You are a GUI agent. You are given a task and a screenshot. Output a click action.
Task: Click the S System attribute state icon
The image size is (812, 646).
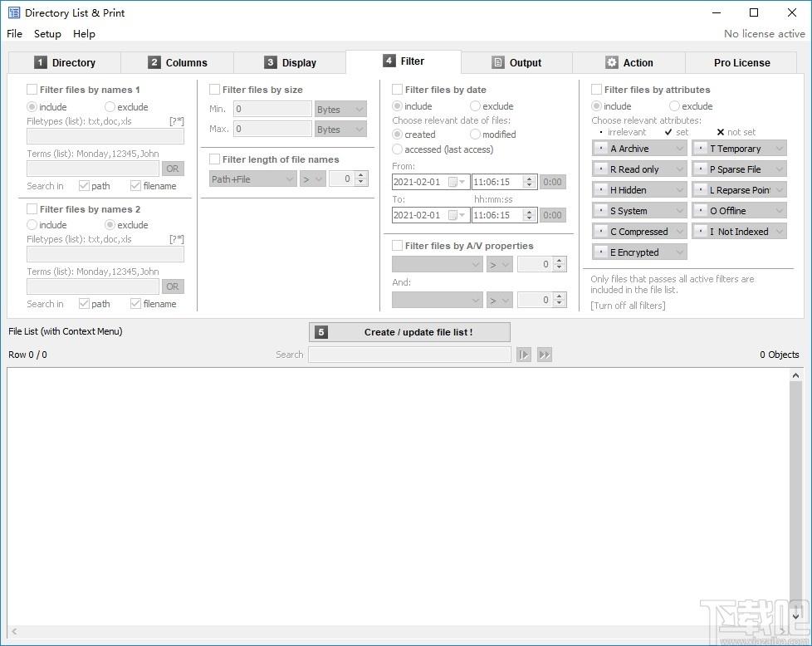tap(600, 210)
